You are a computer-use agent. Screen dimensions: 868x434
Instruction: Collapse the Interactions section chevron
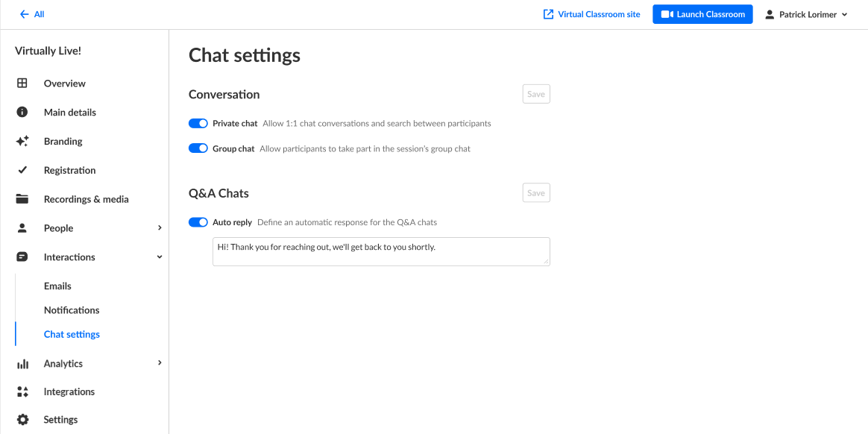point(160,257)
